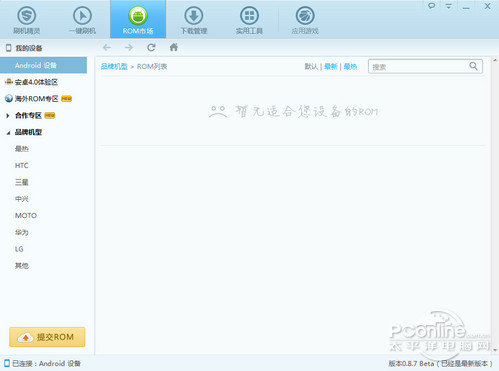The image size is (499, 371).
Task: Click the 提交ROM submit button
Action: click(x=47, y=337)
